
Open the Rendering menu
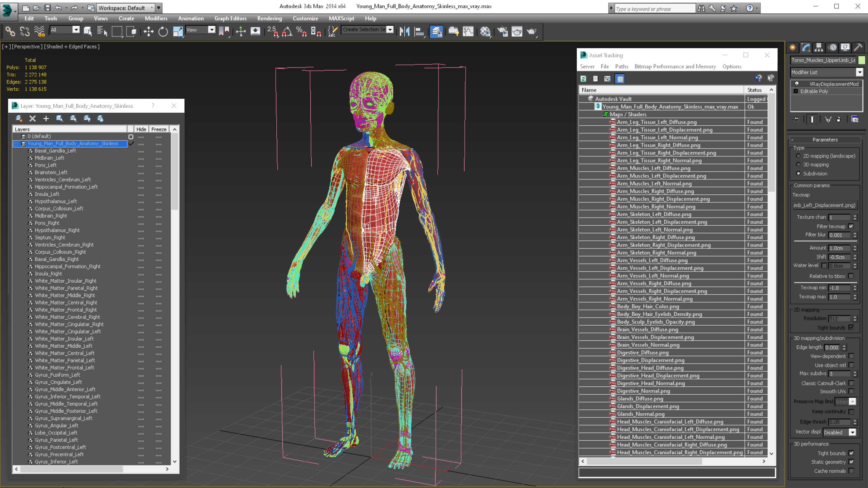(x=269, y=18)
